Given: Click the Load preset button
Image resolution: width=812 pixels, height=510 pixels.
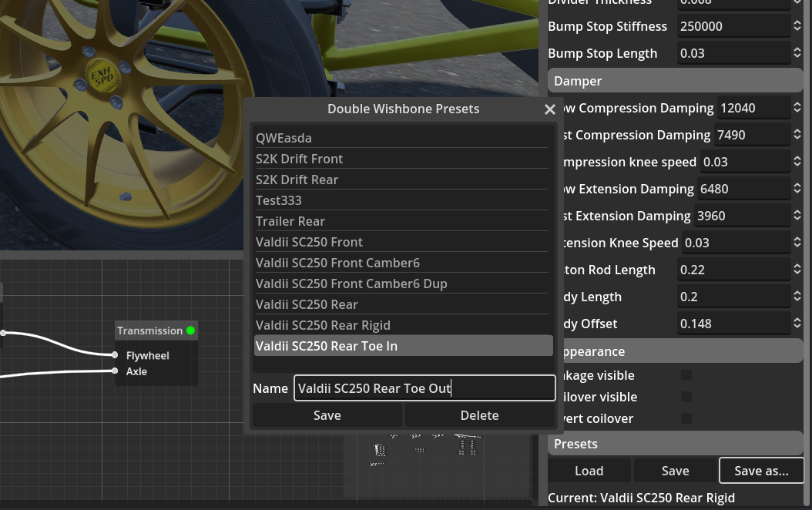Looking at the screenshot, I should [589, 471].
